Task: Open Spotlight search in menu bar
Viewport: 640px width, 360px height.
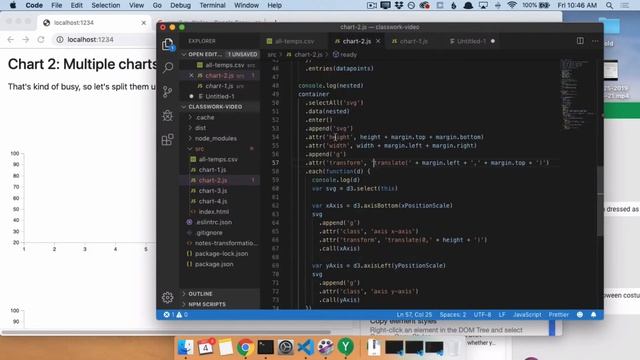Action: pos(609,5)
